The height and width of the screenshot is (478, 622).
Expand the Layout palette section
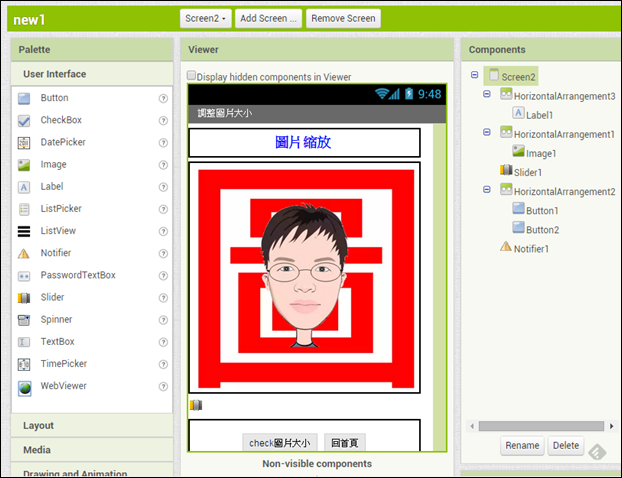point(92,426)
